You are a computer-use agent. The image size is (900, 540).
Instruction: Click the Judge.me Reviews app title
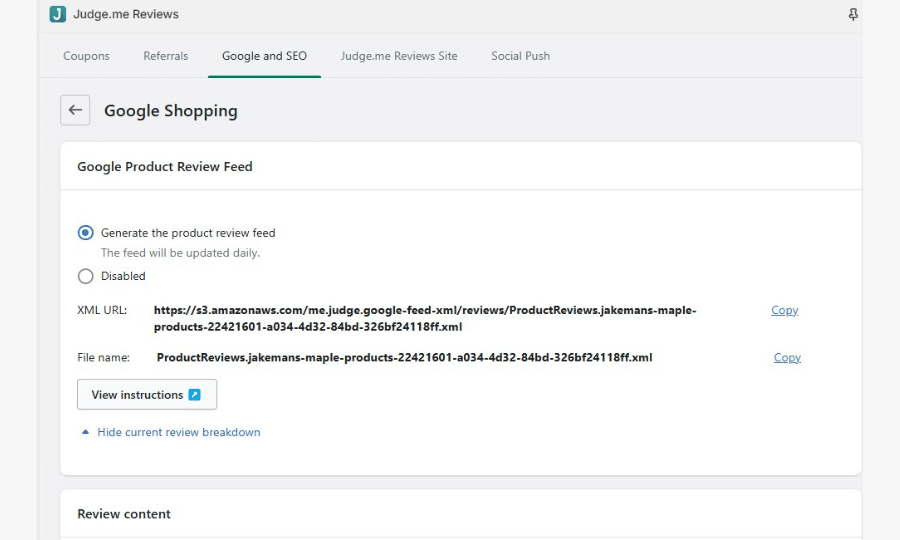click(126, 14)
